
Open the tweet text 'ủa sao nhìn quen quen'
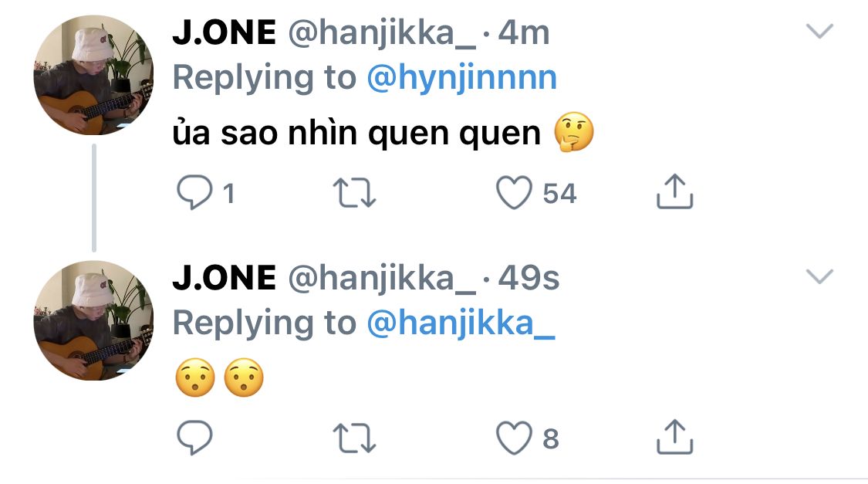click(356, 134)
